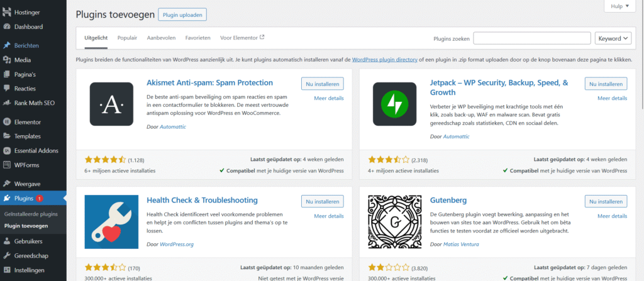Click the Essential Addons icon
644x281 pixels.
point(7,150)
